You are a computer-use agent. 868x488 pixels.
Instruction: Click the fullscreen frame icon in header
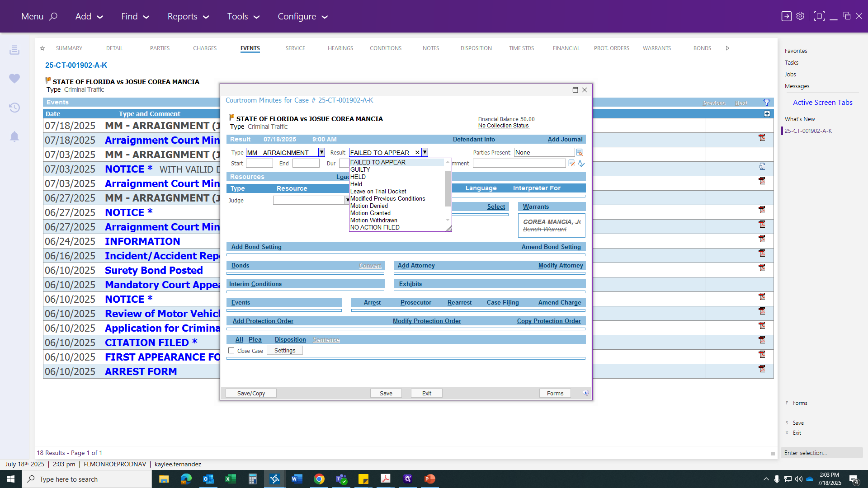[819, 16]
